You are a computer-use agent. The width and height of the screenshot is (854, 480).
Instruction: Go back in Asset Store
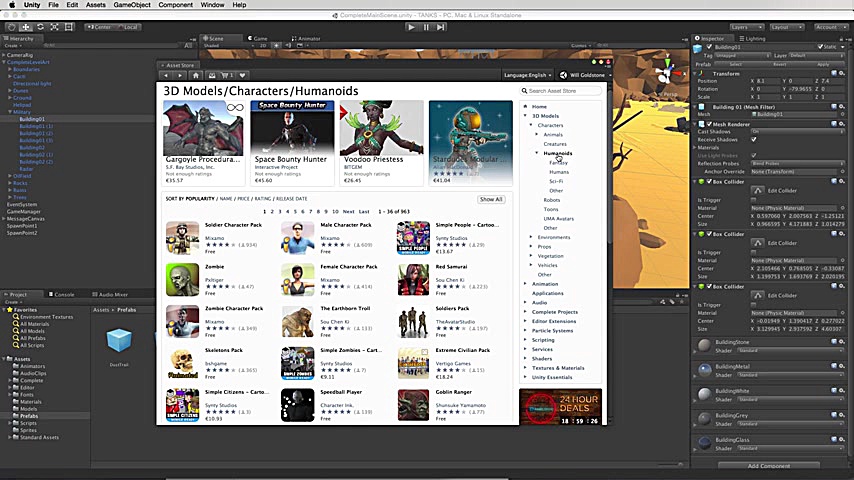point(166,75)
